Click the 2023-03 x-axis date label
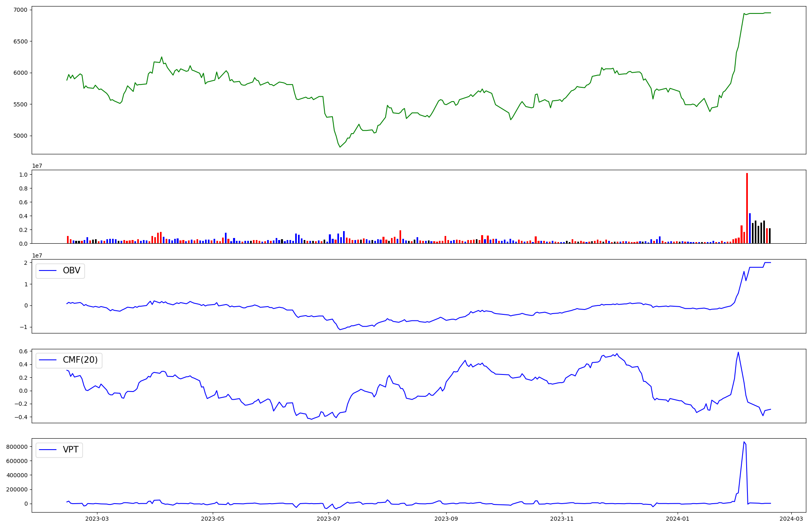812x528 pixels. coord(97,519)
